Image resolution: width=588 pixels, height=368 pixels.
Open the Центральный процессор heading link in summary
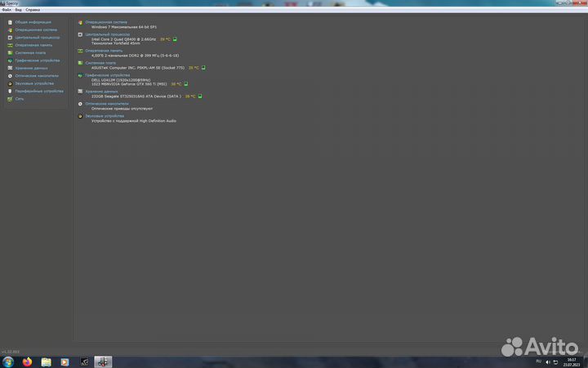click(x=108, y=34)
